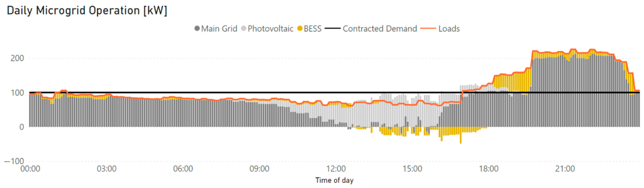Select the Contracted Demand legend label

pos(380,29)
